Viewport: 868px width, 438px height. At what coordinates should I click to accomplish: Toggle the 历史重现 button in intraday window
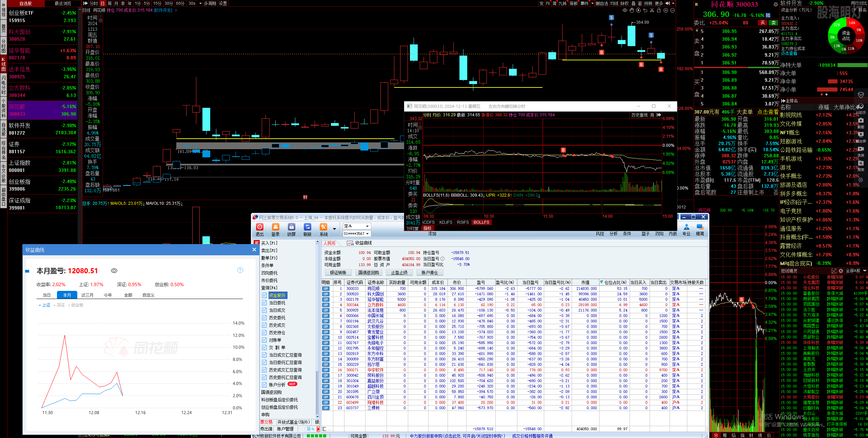click(639, 115)
